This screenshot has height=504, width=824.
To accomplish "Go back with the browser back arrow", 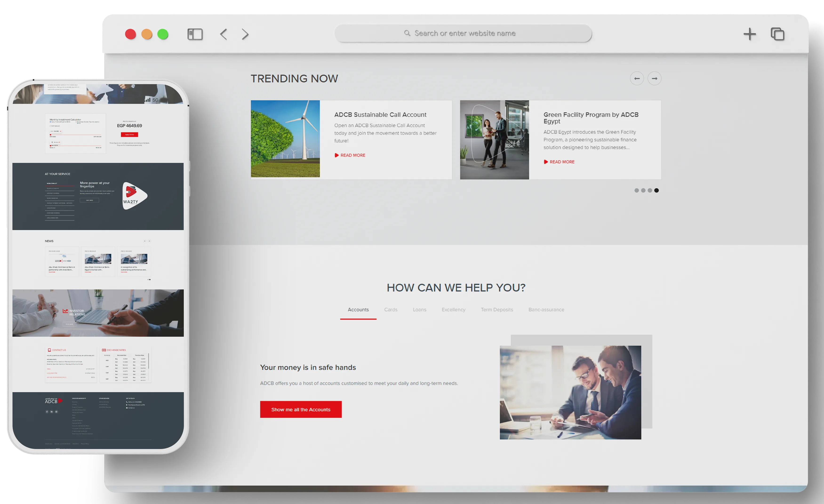I will pos(223,34).
